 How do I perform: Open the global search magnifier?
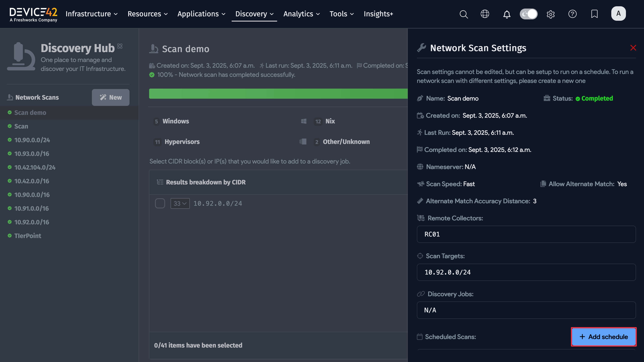[464, 14]
